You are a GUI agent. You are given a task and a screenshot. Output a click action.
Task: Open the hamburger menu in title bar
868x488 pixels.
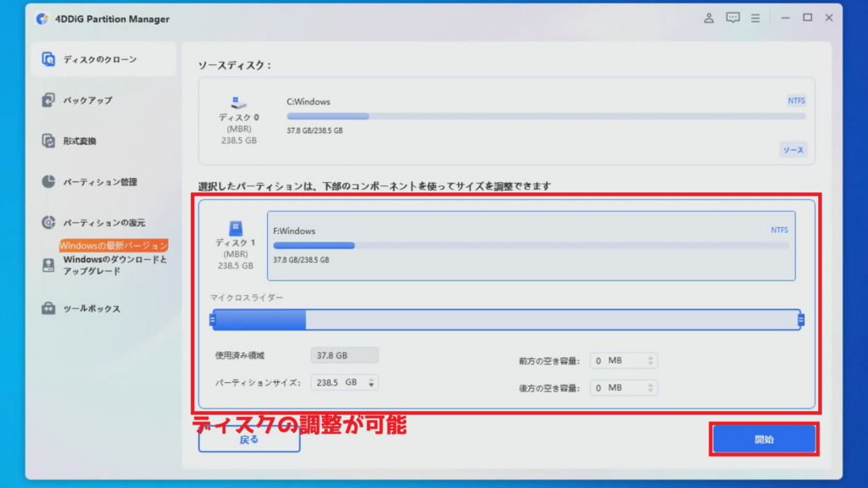click(x=755, y=18)
